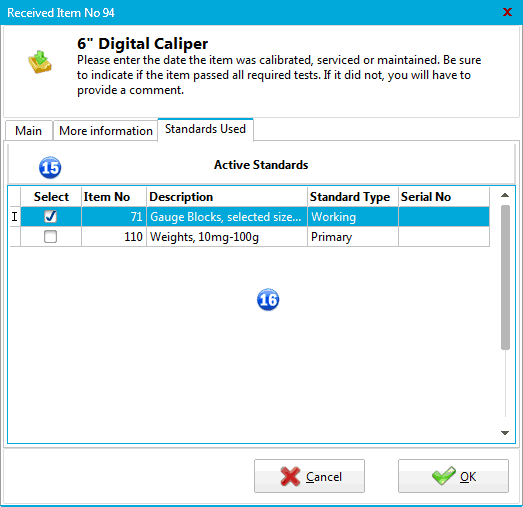
Task: Click the received item download icon
Action: coord(40,62)
